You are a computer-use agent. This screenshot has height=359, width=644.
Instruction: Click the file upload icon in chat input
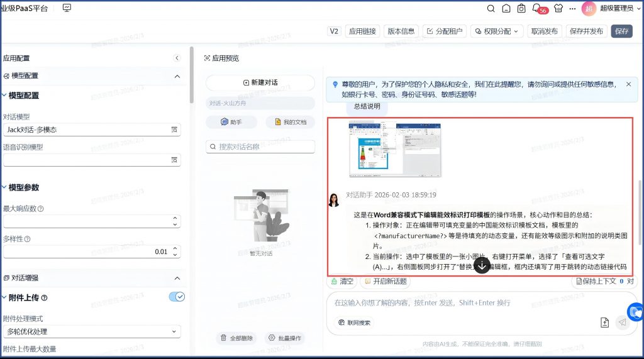pos(604,323)
